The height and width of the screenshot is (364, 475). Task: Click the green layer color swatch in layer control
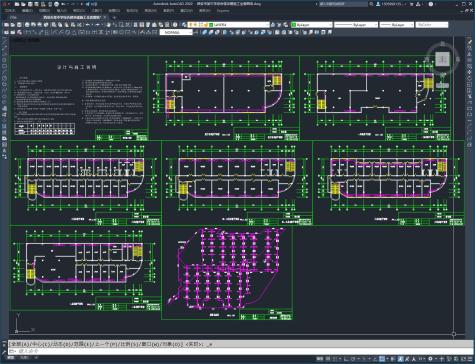coord(211,25)
